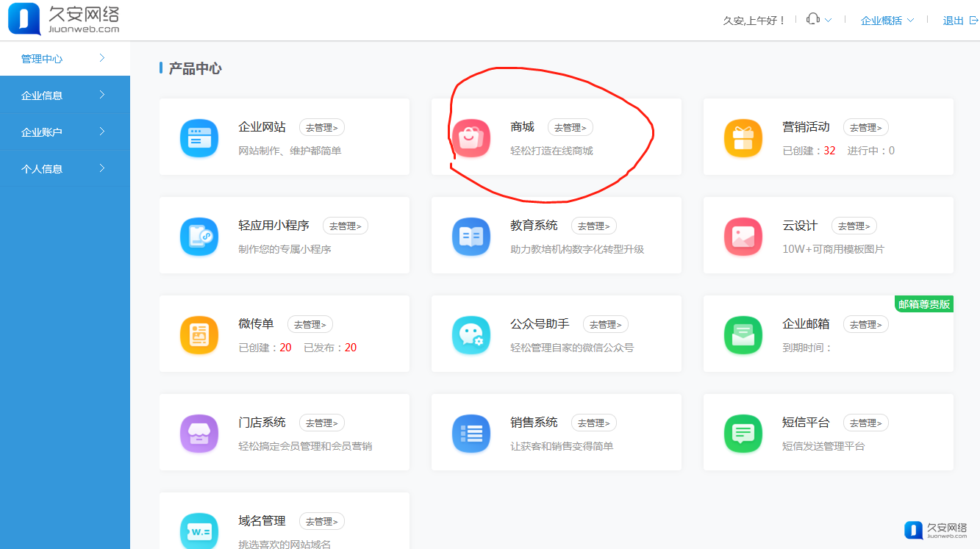Click the 门店系统 storefront icon
This screenshot has height=549, width=980.
(199, 434)
